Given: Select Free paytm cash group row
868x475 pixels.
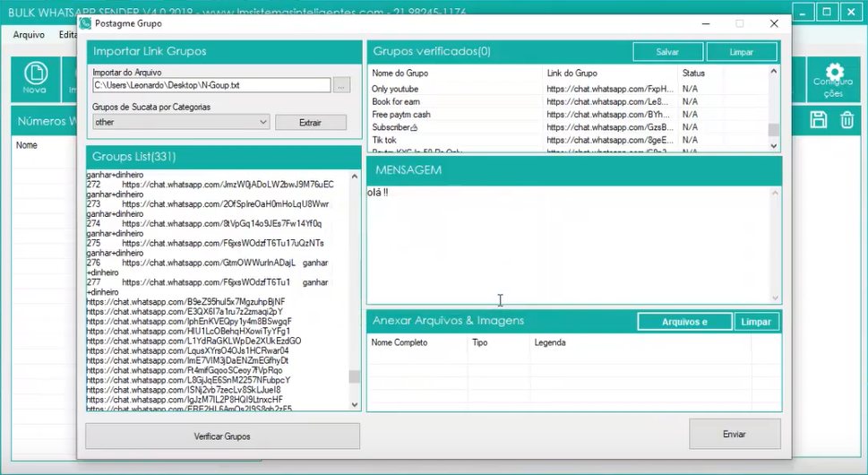Looking at the screenshot, I should (569, 114).
